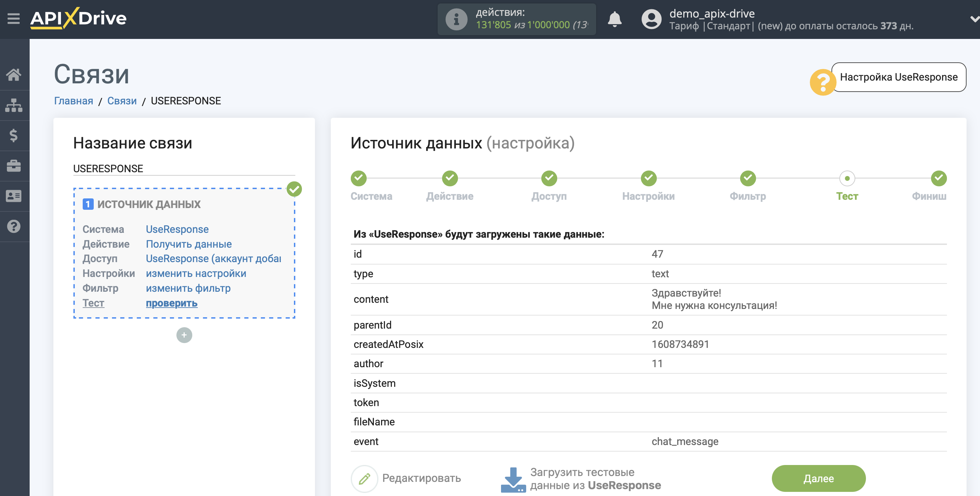Screen dimensions: 980x496
Task: Click green check badge on data source block
Action: pos(294,189)
